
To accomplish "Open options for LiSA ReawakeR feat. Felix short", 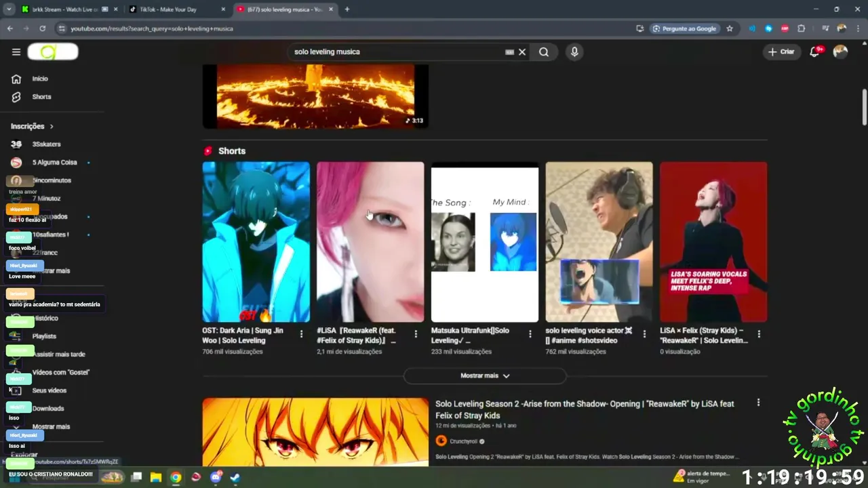I will pos(416,333).
